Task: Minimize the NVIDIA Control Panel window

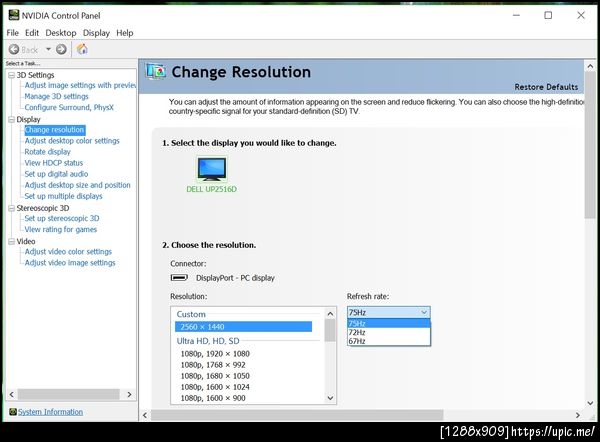Action: click(516, 15)
